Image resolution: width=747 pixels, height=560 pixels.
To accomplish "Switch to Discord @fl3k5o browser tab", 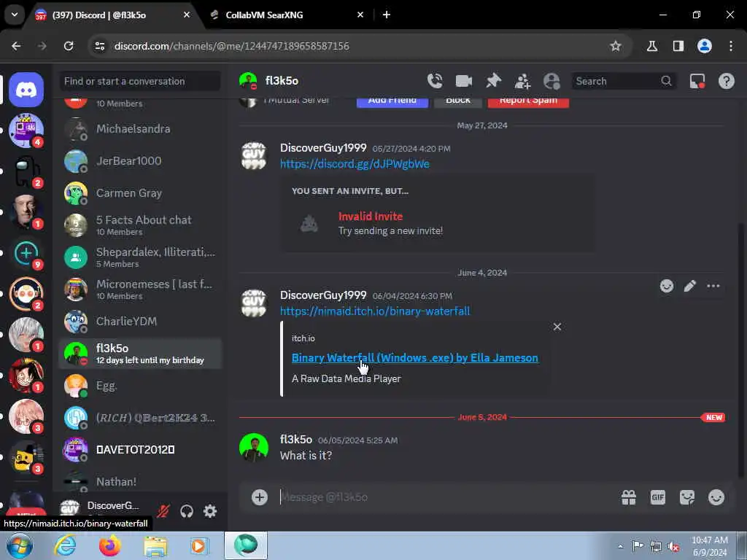I will 113,15.
